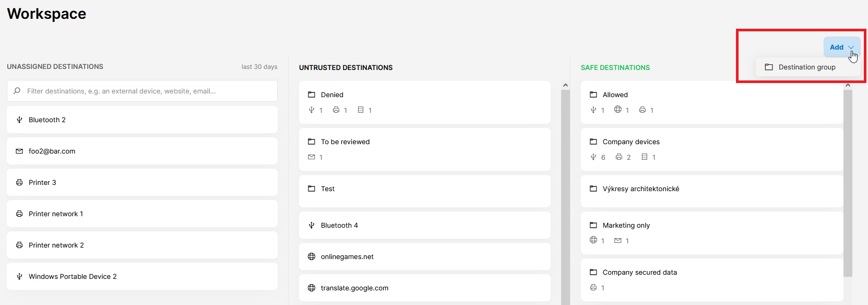Open the To be reviewed group
Viewport: 868px width, 305px height.
tap(345, 142)
